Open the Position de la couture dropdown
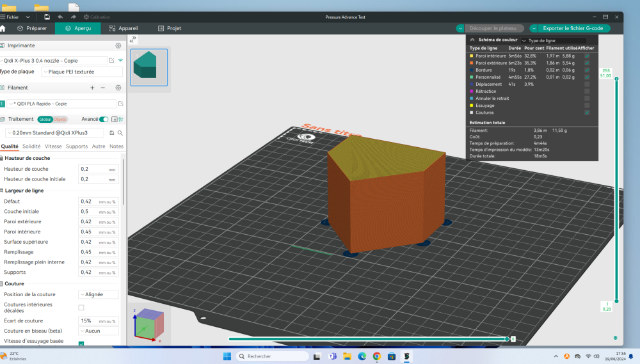This screenshot has width=640, height=364. (x=99, y=295)
